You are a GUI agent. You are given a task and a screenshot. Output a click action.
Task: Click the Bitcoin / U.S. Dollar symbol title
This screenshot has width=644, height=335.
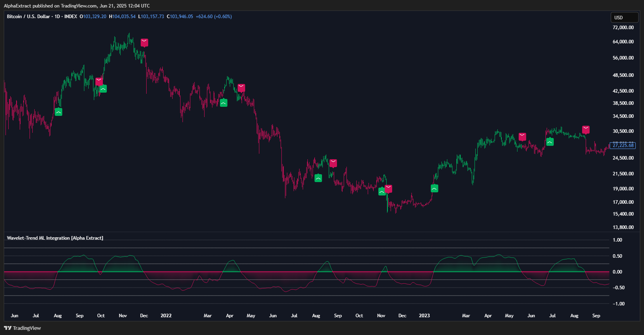point(28,17)
